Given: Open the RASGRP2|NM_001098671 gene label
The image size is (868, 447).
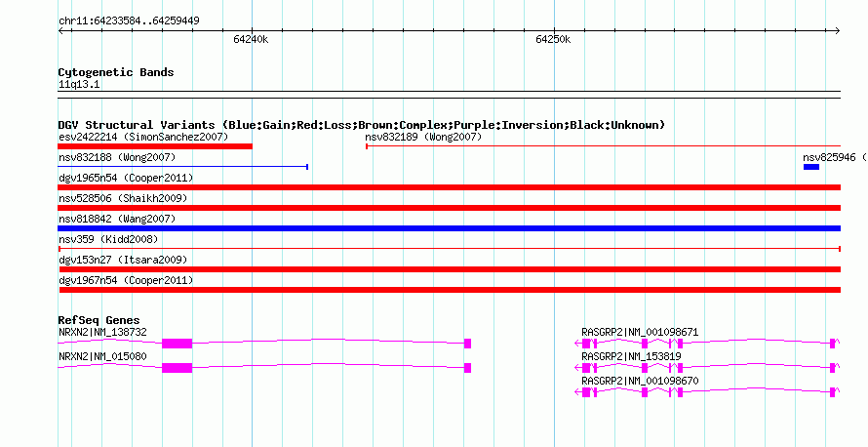Looking at the screenshot, I should 640,333.
